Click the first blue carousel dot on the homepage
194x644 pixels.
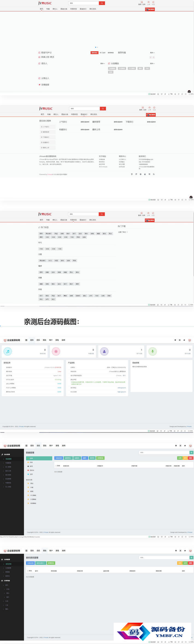point(96,47)
